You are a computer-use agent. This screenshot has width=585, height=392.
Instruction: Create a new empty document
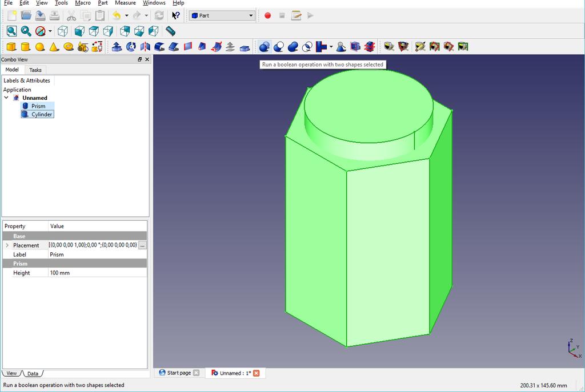click(12, 15)
